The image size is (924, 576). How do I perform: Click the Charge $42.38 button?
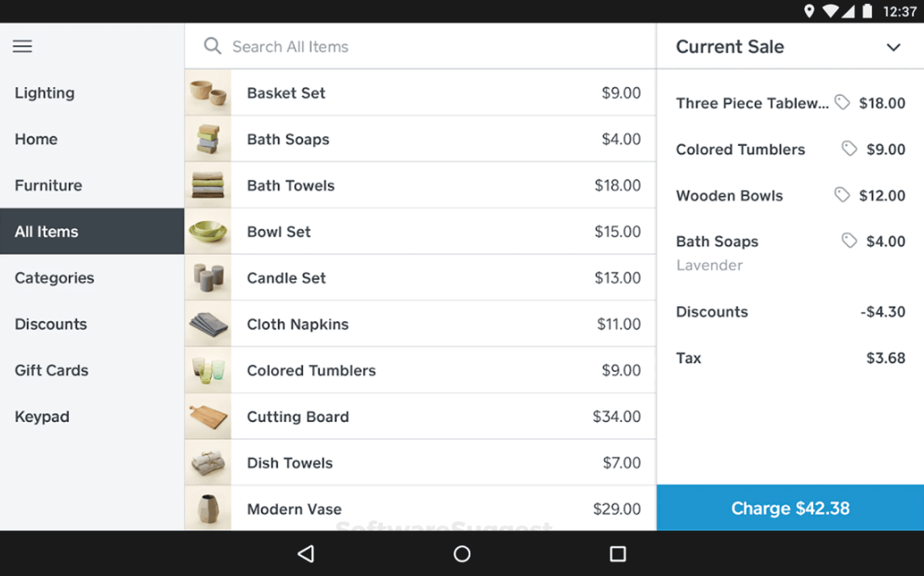click(790, 507)
